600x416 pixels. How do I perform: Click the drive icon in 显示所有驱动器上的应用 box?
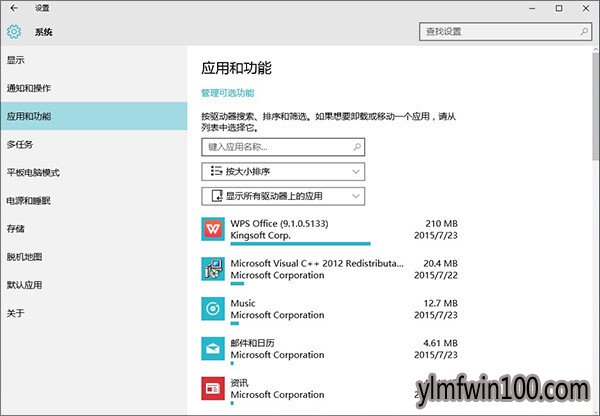(217, 196)
